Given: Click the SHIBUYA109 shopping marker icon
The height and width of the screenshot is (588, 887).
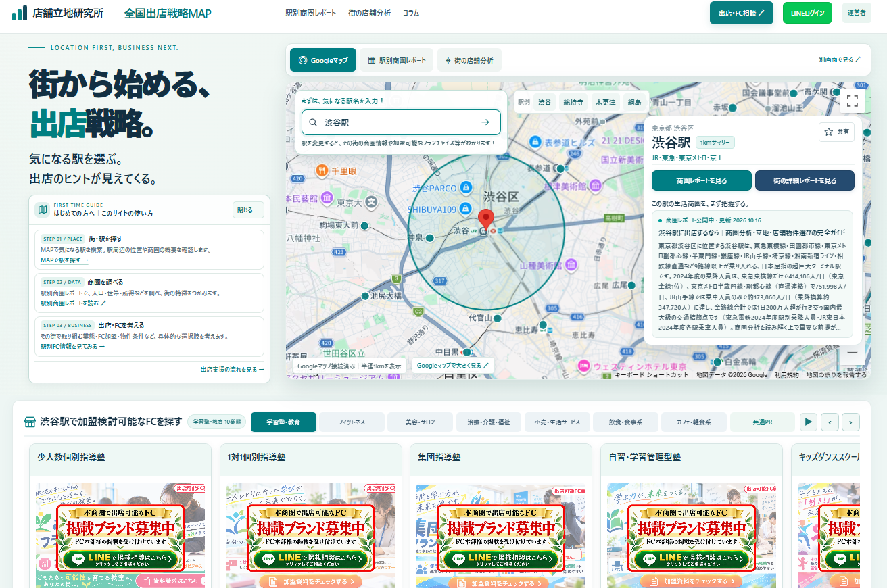Looking at the screenshot, I should coord(465,209).
